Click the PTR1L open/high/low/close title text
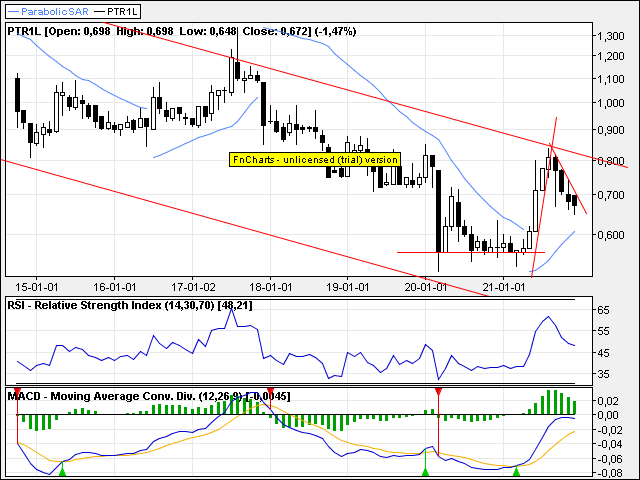The image size is (640, 480). pos(182,31)
